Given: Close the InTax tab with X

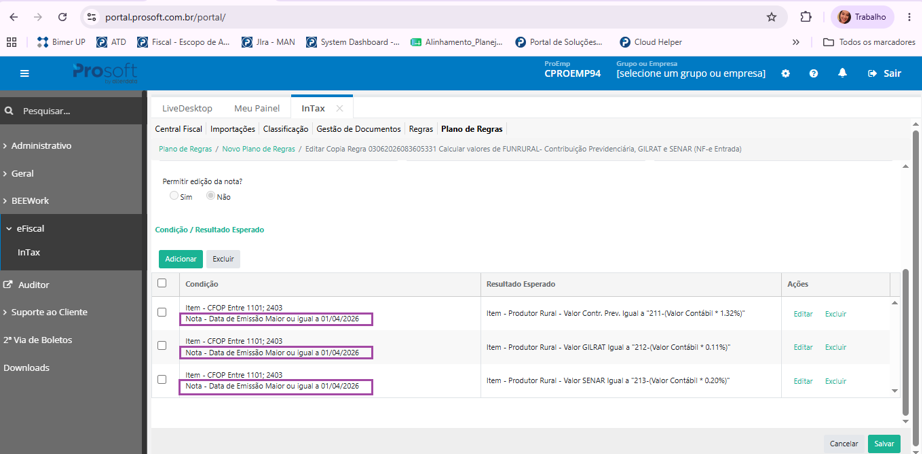Looking at the screenshot, I should pyautogui.click(x=339, y=108).
